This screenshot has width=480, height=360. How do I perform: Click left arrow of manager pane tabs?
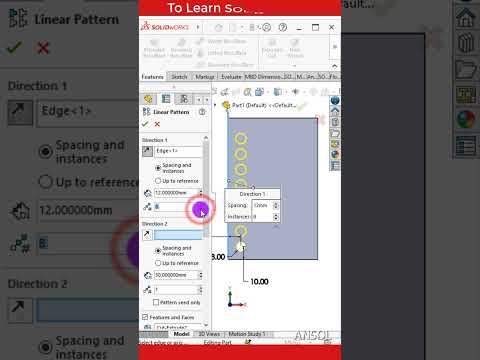(199, 100)
